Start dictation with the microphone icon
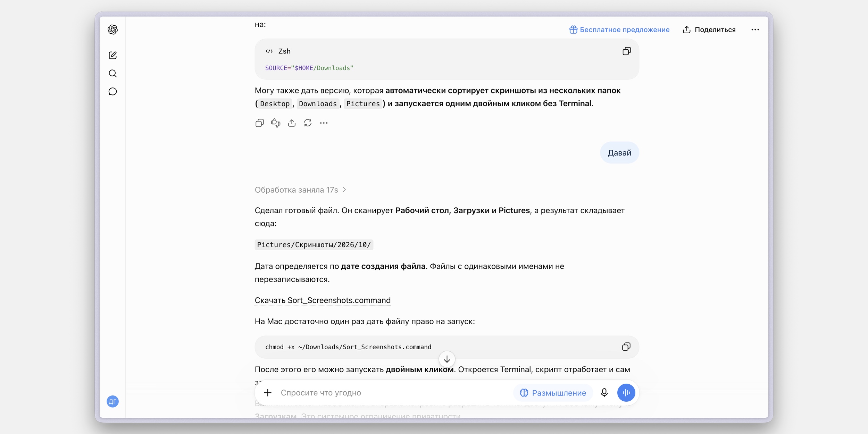Viewport: 868px width, 434px height. click(604, 393)
